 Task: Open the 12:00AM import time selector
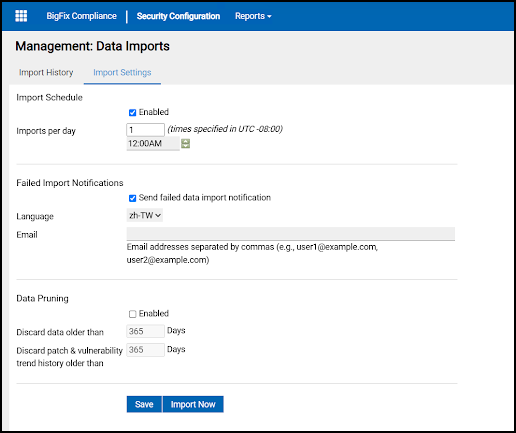click(153, 144)
